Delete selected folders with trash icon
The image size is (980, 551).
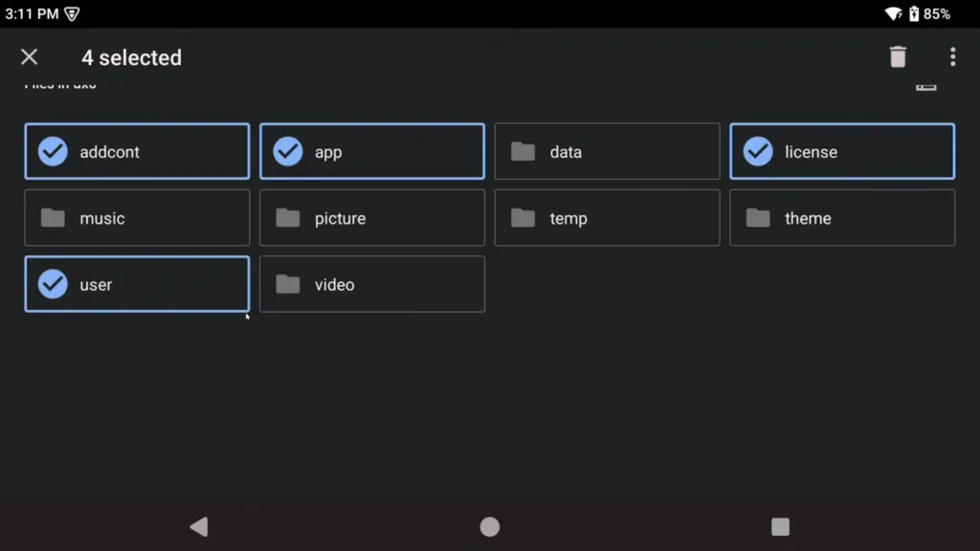point(897,57)
